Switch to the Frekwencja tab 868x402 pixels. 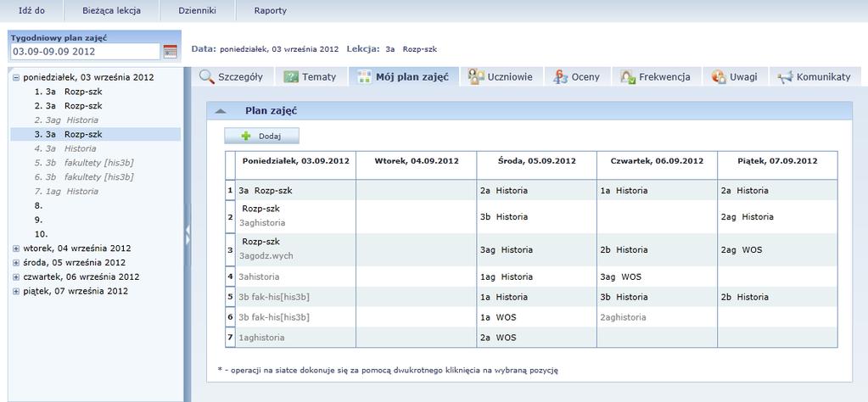coord(655,77)
